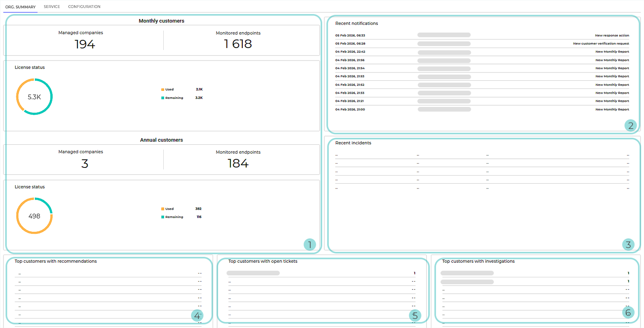Select the first row in Recent incidents table

481,154
